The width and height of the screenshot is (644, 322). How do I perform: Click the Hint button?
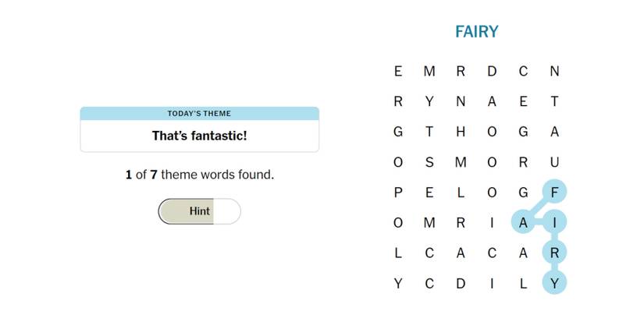pos(199,211)
